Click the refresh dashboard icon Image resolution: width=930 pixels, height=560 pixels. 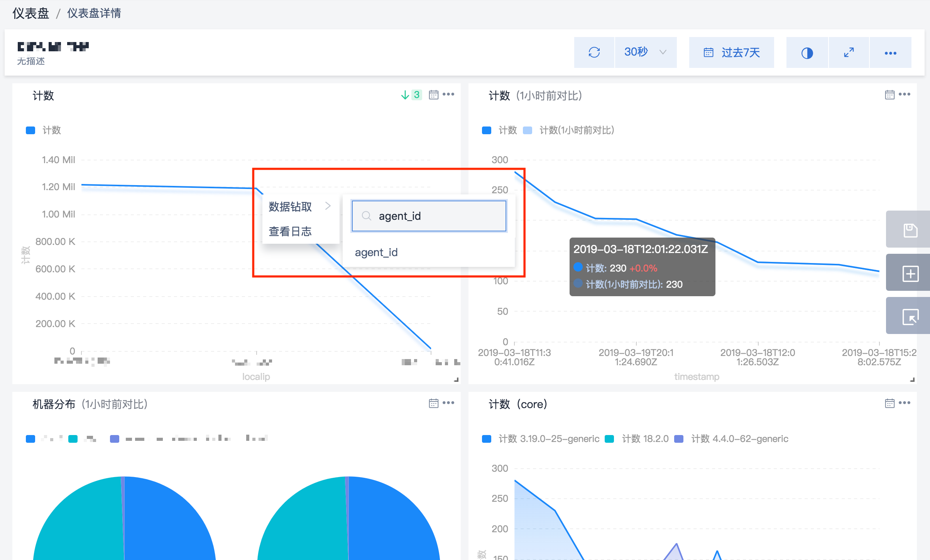[594, 52]
